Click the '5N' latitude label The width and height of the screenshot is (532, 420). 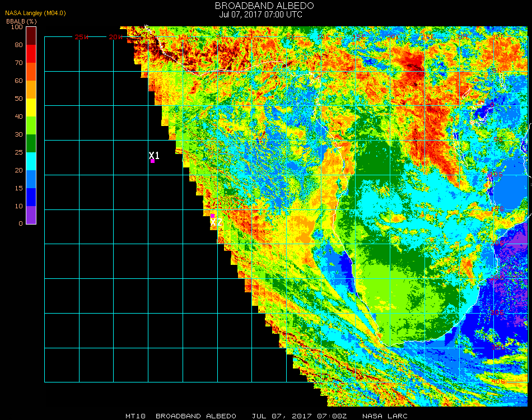497,70
